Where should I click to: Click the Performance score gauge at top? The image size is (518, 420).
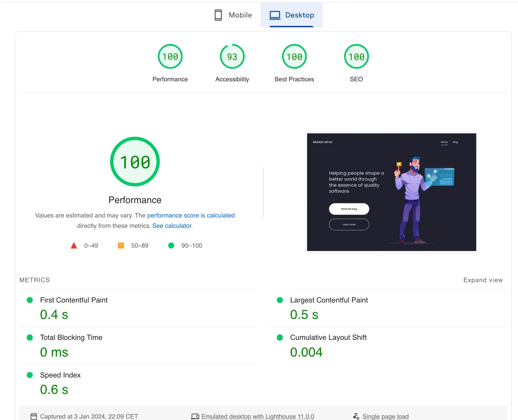pyautogui.click(x=170, y=57)
